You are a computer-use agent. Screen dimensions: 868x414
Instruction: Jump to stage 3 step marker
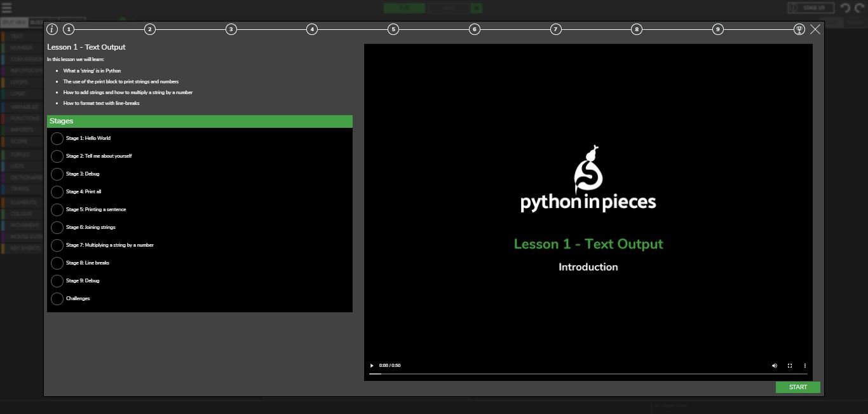(x=231, y=29)
